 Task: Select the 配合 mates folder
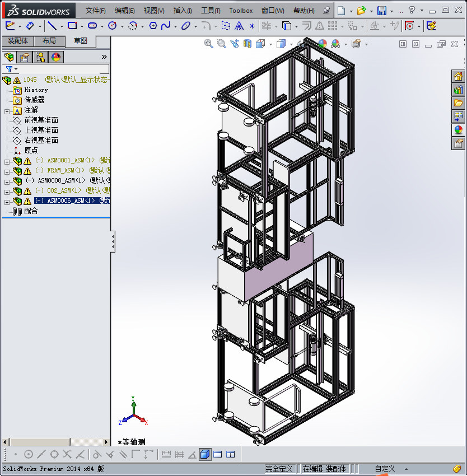pyautogui.click(x=31, y=211)
